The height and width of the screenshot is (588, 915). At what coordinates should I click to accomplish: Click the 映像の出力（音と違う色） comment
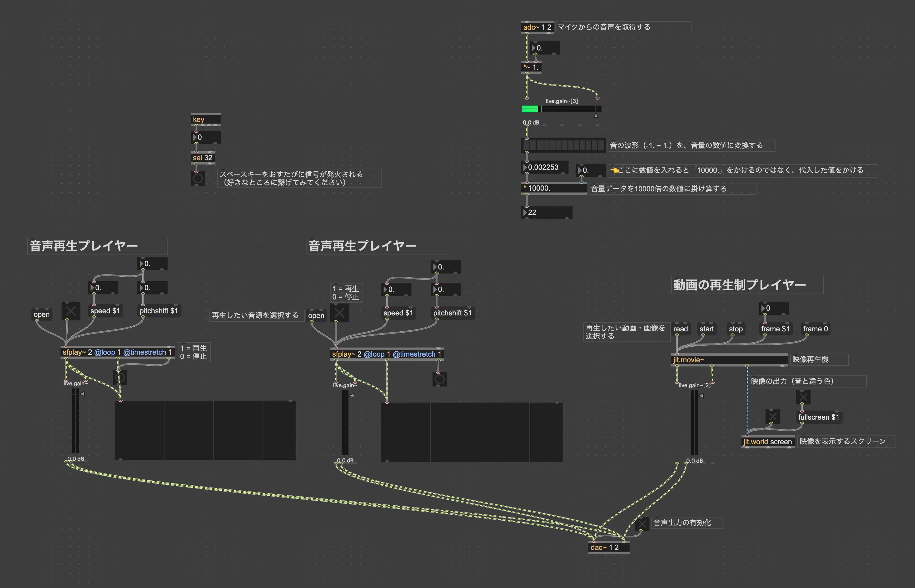point(807,381)
